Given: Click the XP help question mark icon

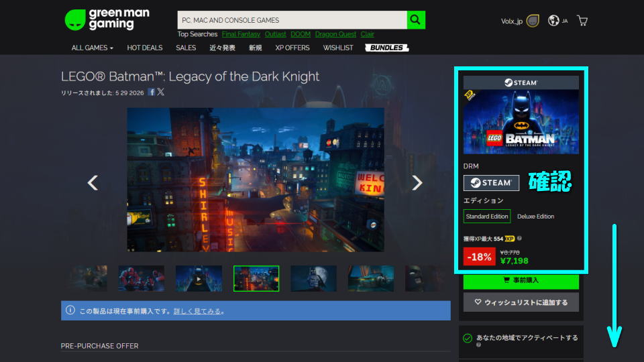Looking at the screenshot, I should (x=520, y=238).
